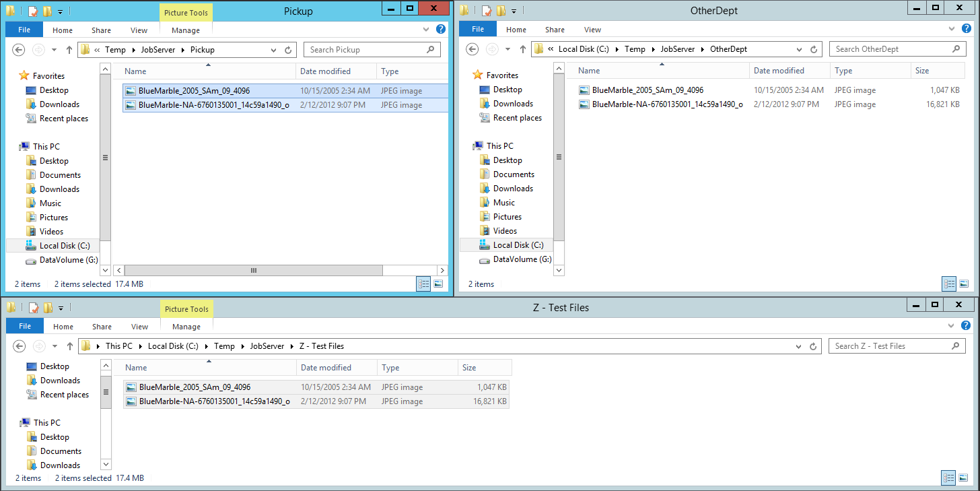Click the Back arrow in OtherDept window
980x491 pixels.
click(473, 49)
